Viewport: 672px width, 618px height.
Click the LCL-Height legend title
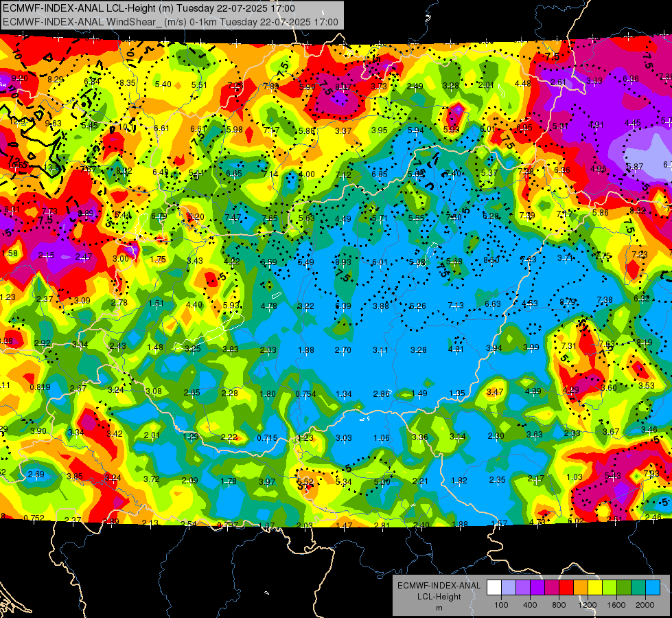439,597
